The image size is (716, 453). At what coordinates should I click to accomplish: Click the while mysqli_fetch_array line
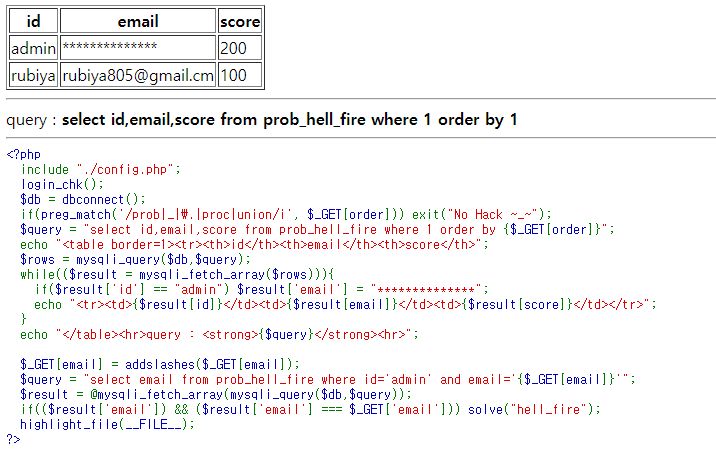(x=177, y=274)
